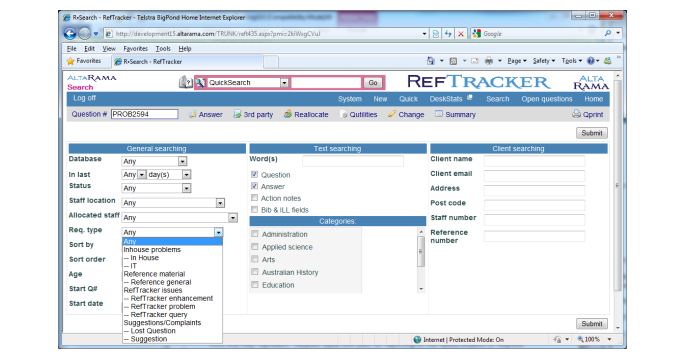Screen dimensions: 698x362
Task: Tick the Administration category checkbox
Action: [255, 234]
